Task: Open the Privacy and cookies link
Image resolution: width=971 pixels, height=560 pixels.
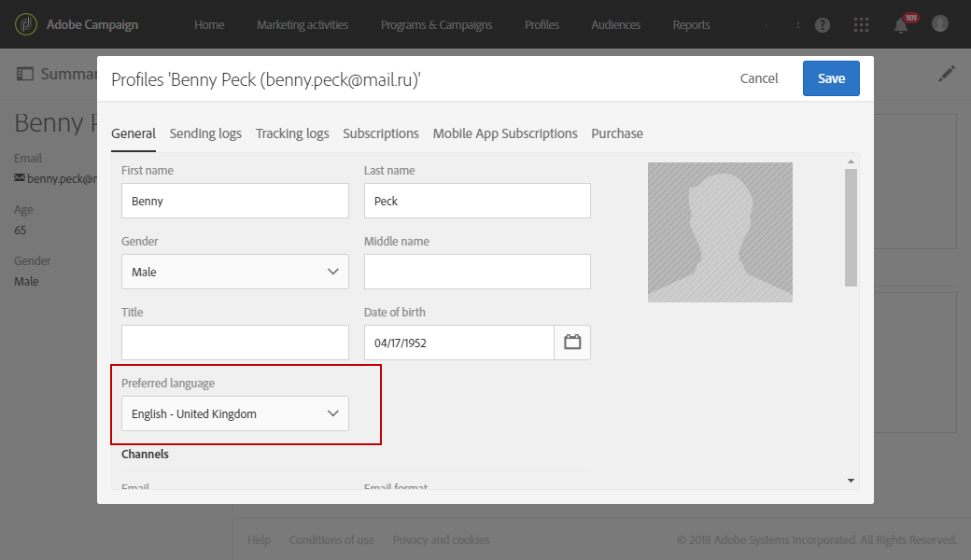Action: 441,539
